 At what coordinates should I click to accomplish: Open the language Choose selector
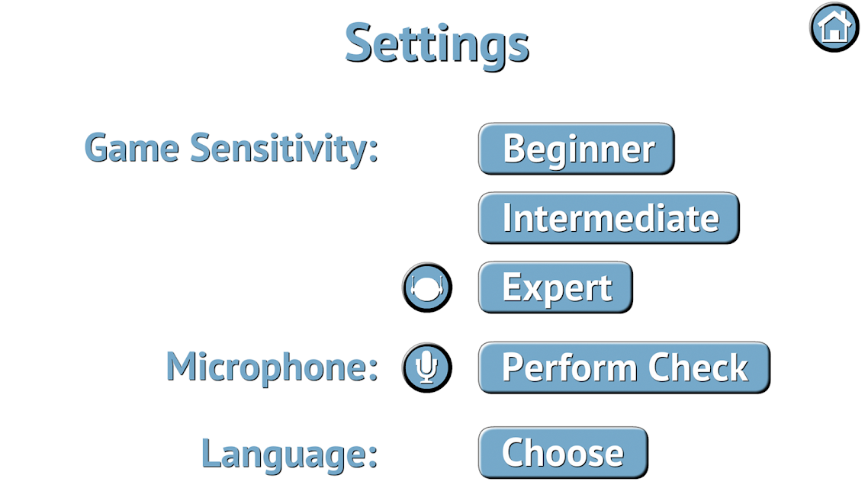[563, 453]
